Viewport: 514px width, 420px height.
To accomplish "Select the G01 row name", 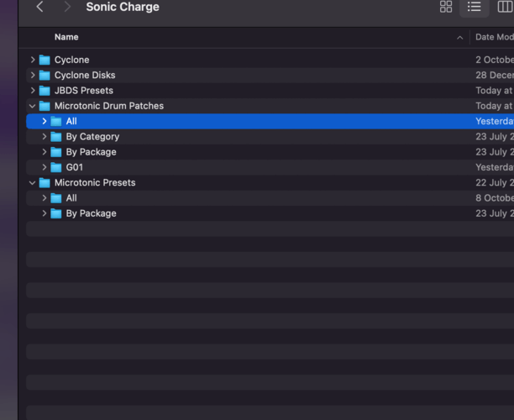I will (75, 167).
